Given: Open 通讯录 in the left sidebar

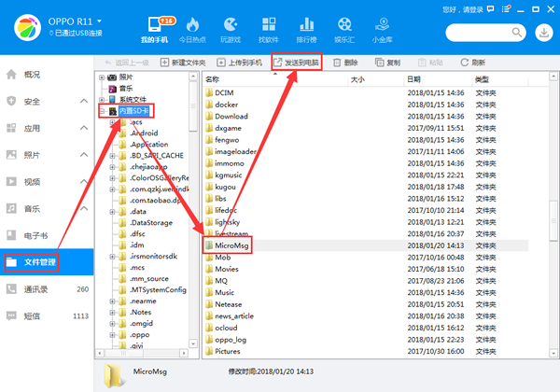Looking at the screenshot, I should [39, 289].
